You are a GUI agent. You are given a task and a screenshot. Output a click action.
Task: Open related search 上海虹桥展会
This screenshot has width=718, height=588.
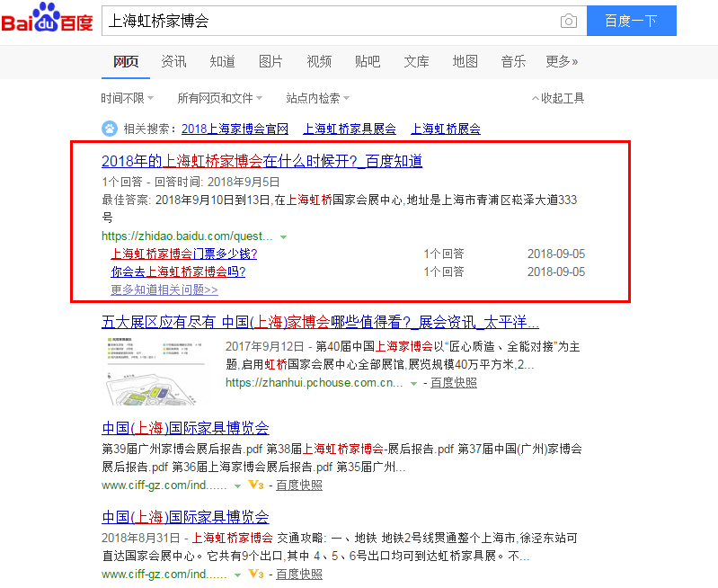446,129
